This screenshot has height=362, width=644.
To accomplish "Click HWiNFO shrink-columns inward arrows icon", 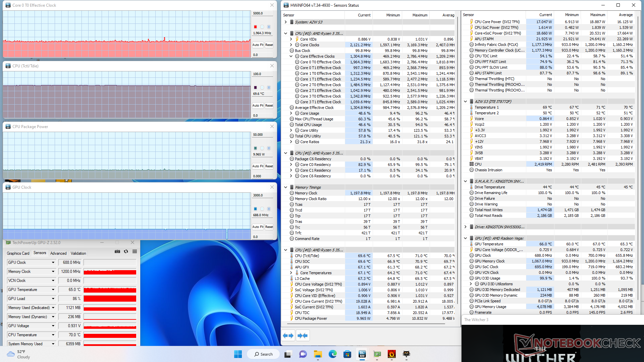I will [303, 336].
